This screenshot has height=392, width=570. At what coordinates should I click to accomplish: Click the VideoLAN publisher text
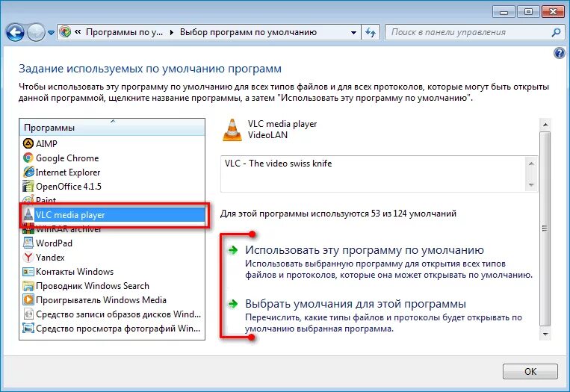[267, 135]
